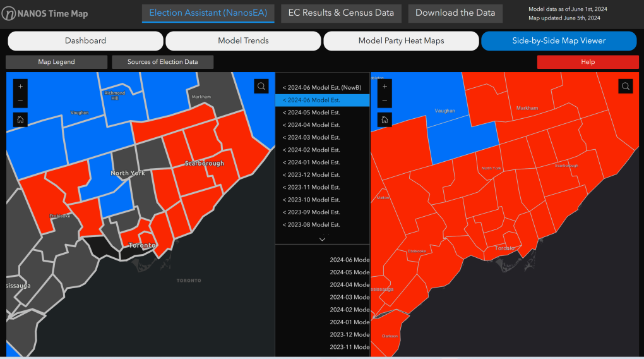Screen dimensions: 644x359
Task: Open Election Assistant (NanosEA) tab
Action: tap(208, 13)
